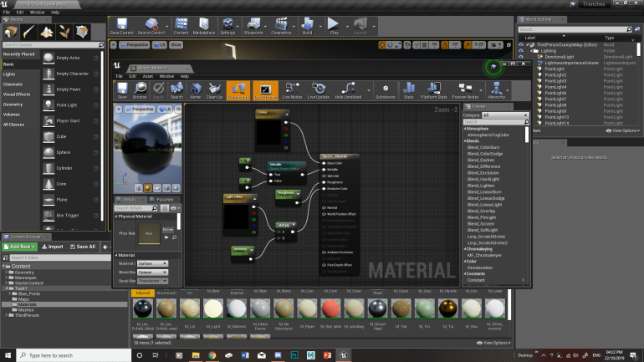Click View Options in Content Browser
Image resolution: width=644 pixels, height=362 pixels.
[x=493, y=343]
